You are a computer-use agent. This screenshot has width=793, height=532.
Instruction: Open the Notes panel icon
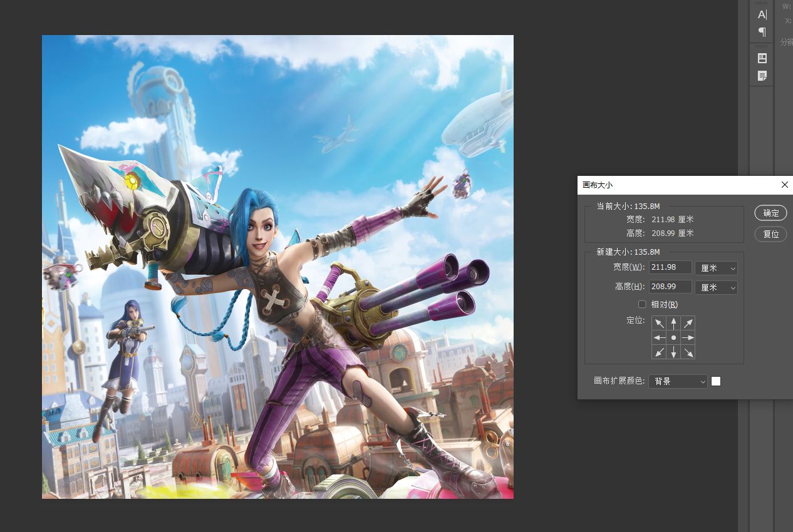pyautogui.click(x=762, y=76)
